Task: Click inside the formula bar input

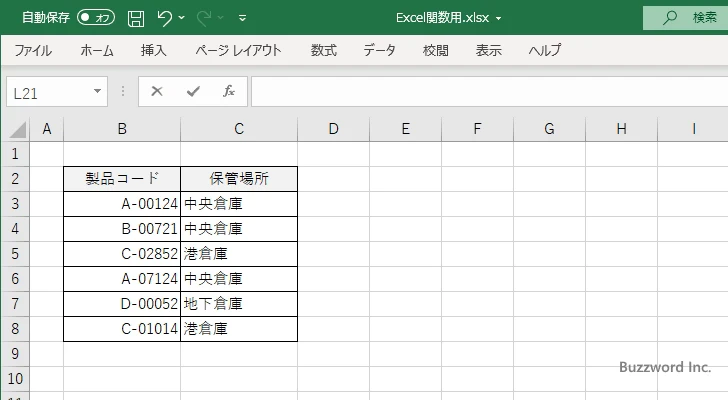Action: point(489,92)
